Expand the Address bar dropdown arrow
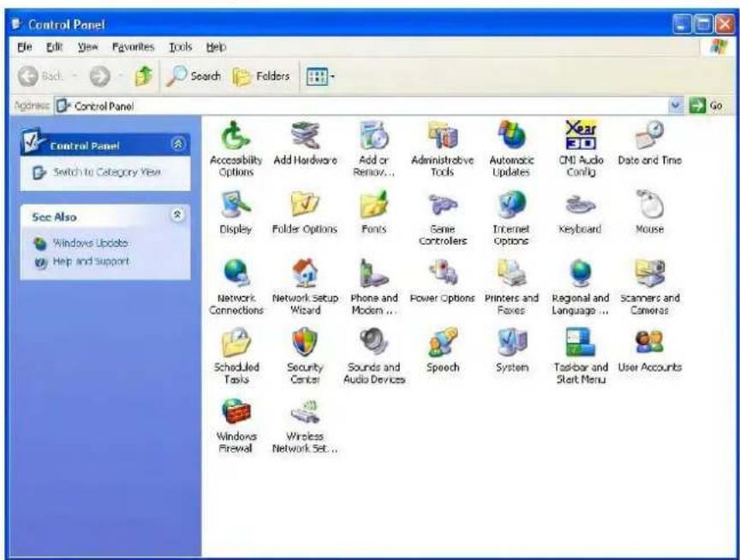740x560 pixels. pos(676,105)
